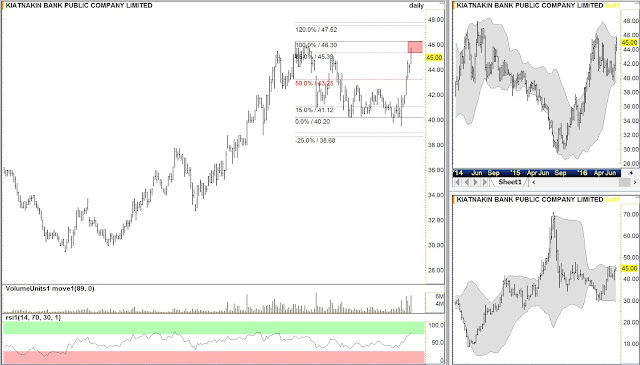The width and height of the screenshot is (640, 365).
Task: Click yellow 45.00 tag on bottom-right chart
Action: [629, 268]
